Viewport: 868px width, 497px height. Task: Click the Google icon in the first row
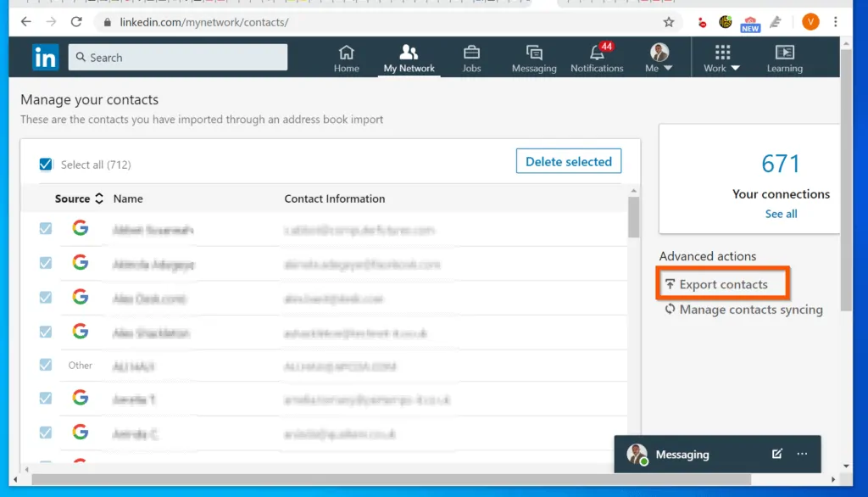(x=81, y=228)
